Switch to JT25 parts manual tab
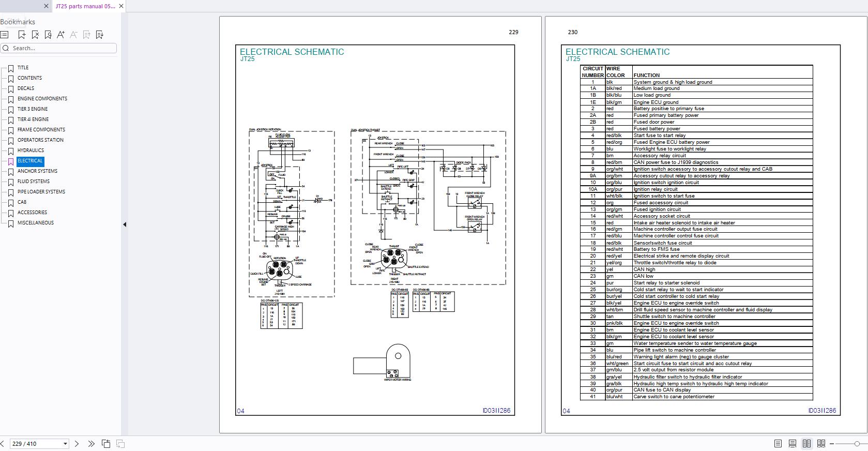Viewport: 868px width, 451px height. (85, 6)
